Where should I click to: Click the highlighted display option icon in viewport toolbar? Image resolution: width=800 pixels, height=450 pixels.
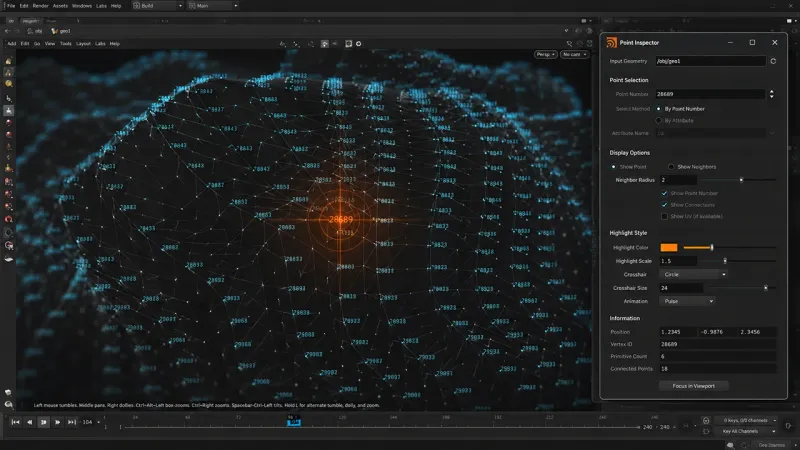coord(324,44)
